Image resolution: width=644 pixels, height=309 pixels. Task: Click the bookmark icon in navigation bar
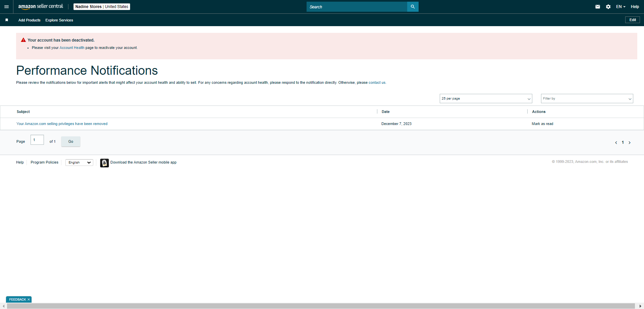point(7,20)
